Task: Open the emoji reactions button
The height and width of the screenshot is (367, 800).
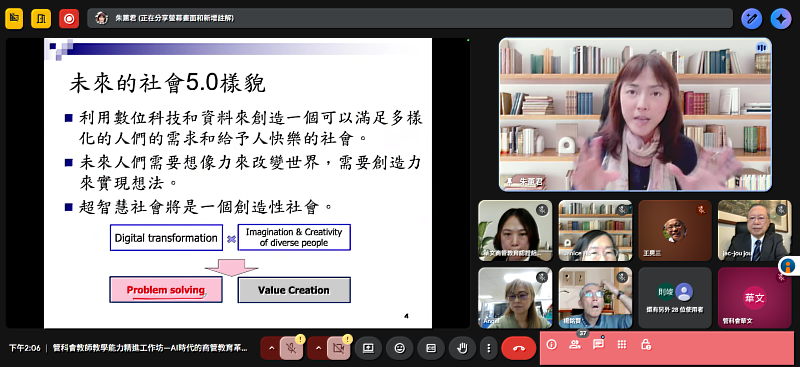Action: click(400, 348)
